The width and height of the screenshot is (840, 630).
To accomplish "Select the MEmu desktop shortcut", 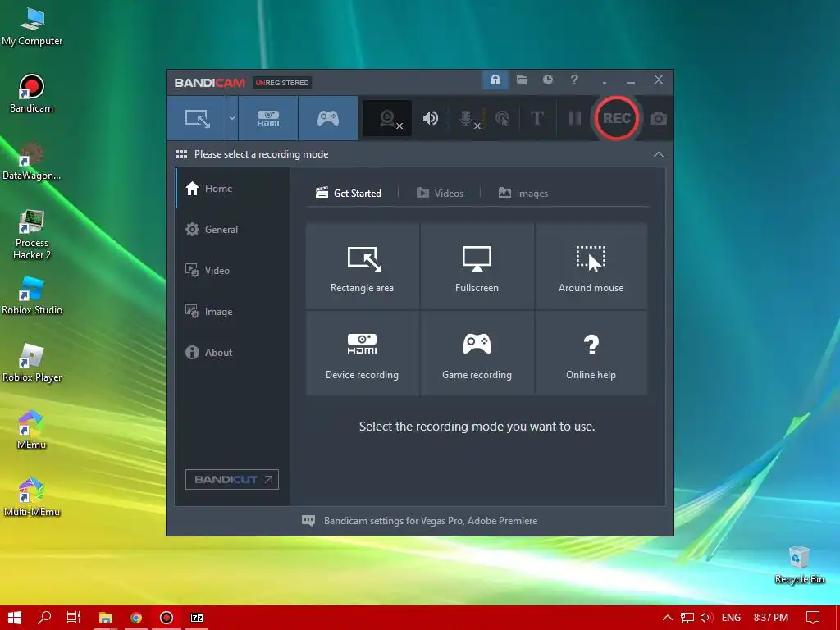I will pyautogui.click(x=31, y=430).
